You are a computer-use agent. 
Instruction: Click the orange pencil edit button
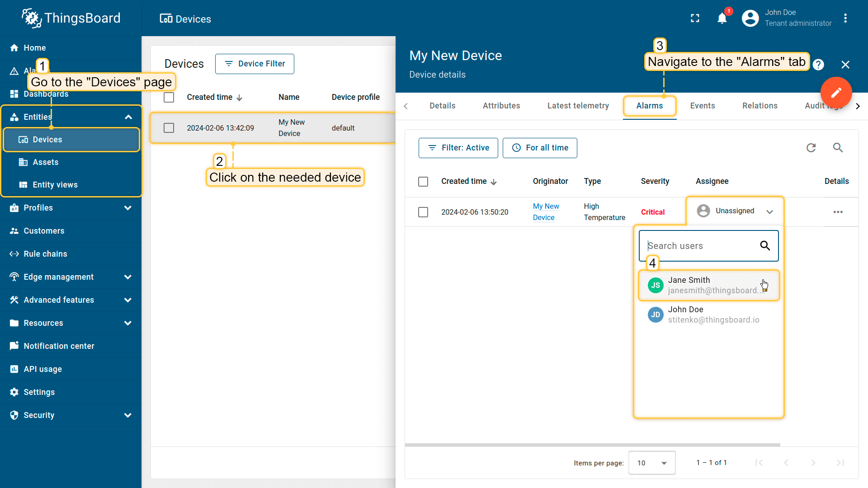[x=836, y=93]
